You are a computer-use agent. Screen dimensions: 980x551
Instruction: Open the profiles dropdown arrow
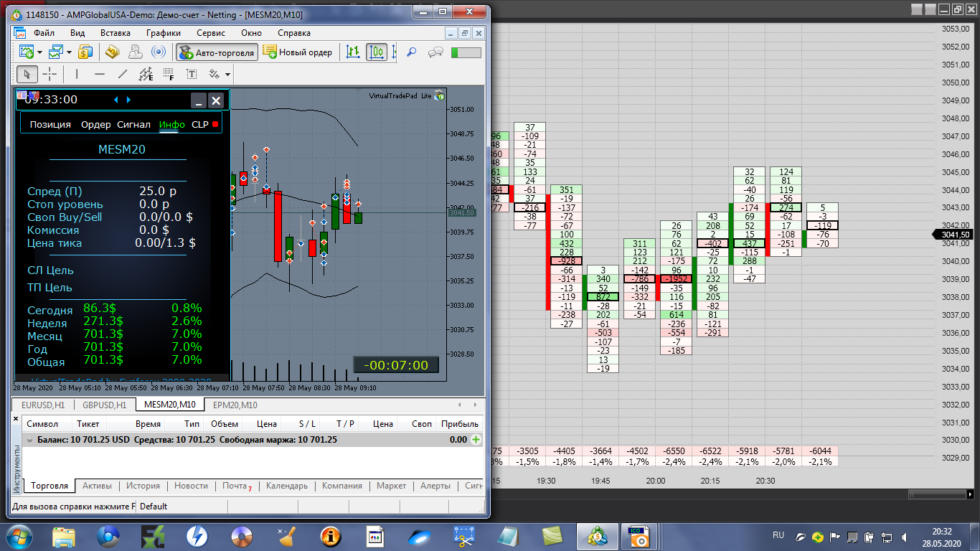[69, 52]
